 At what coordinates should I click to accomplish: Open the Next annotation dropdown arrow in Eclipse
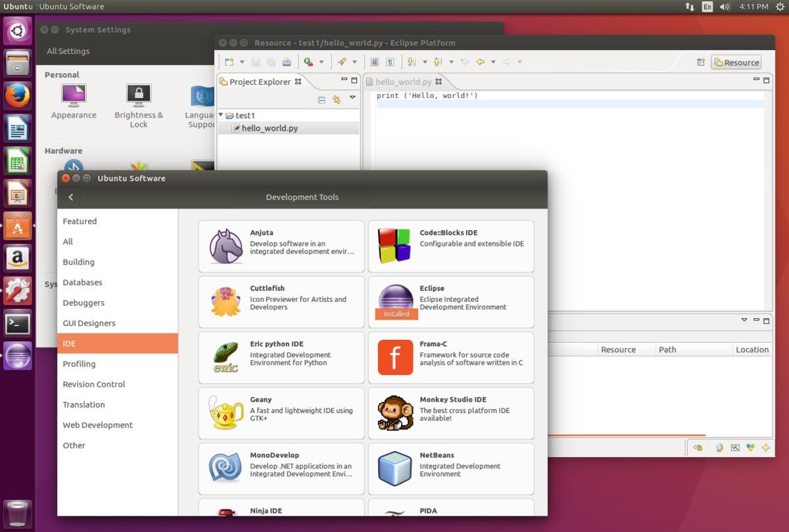425,62
